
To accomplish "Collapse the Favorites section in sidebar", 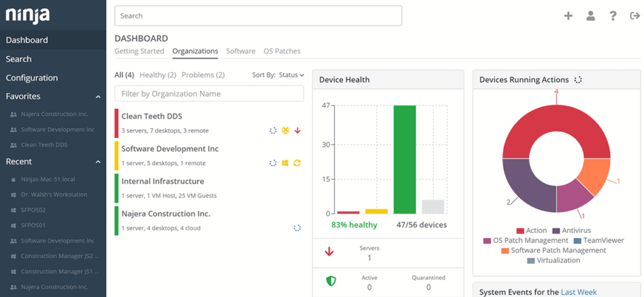I will click(98, 97).
